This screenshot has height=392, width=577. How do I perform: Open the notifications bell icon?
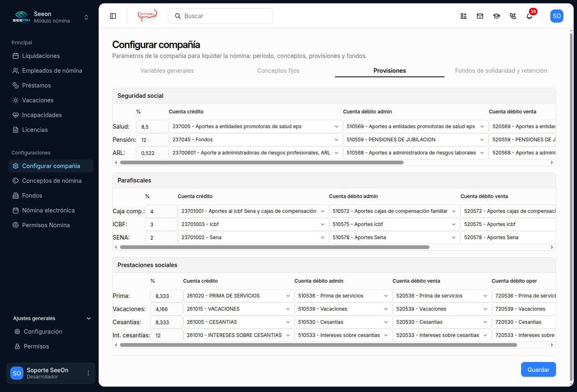[x=529, y=16]
